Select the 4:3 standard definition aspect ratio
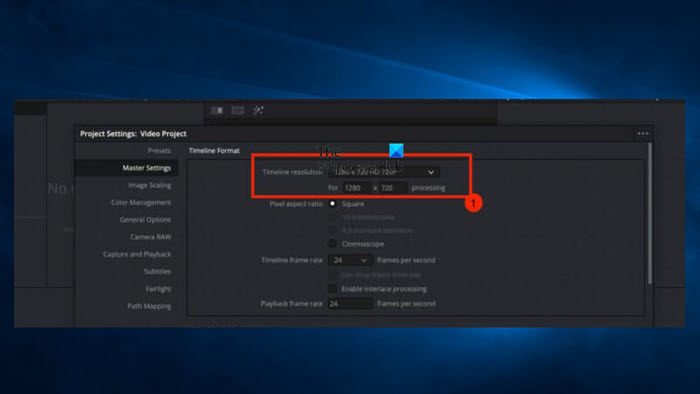This screenshot has width=700, height=394. 333,230
